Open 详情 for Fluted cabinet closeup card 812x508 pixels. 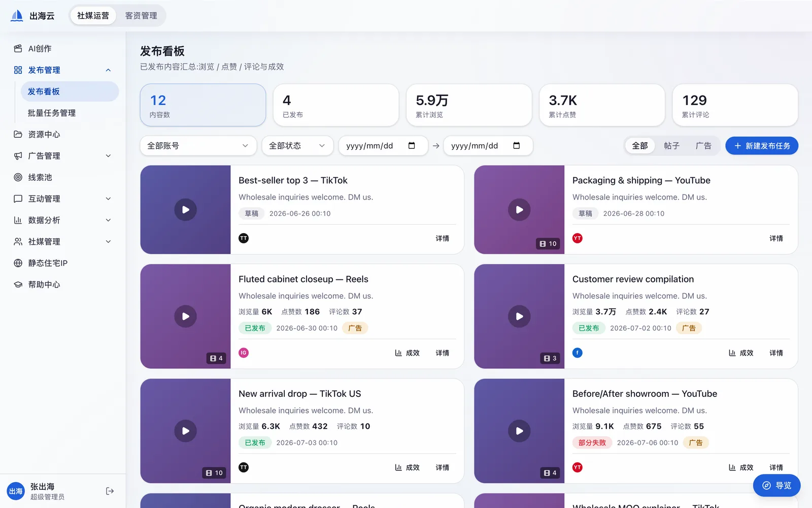[443, 353]
